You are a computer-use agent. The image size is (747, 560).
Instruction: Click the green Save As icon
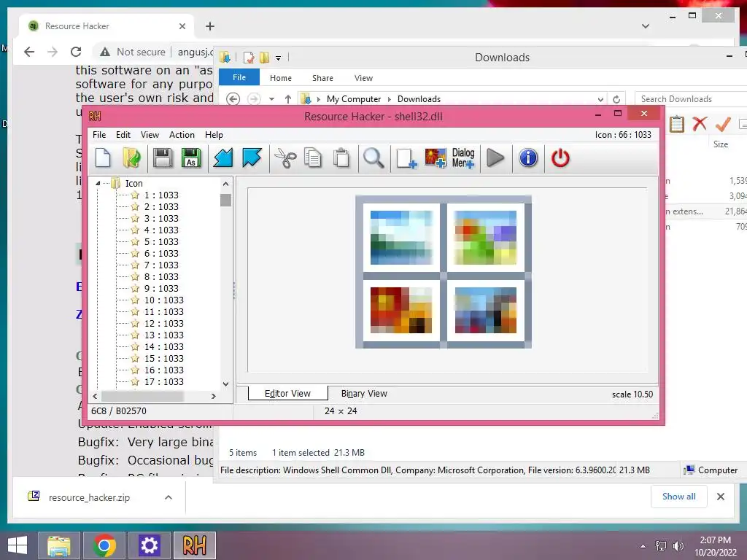pos(191,158)
